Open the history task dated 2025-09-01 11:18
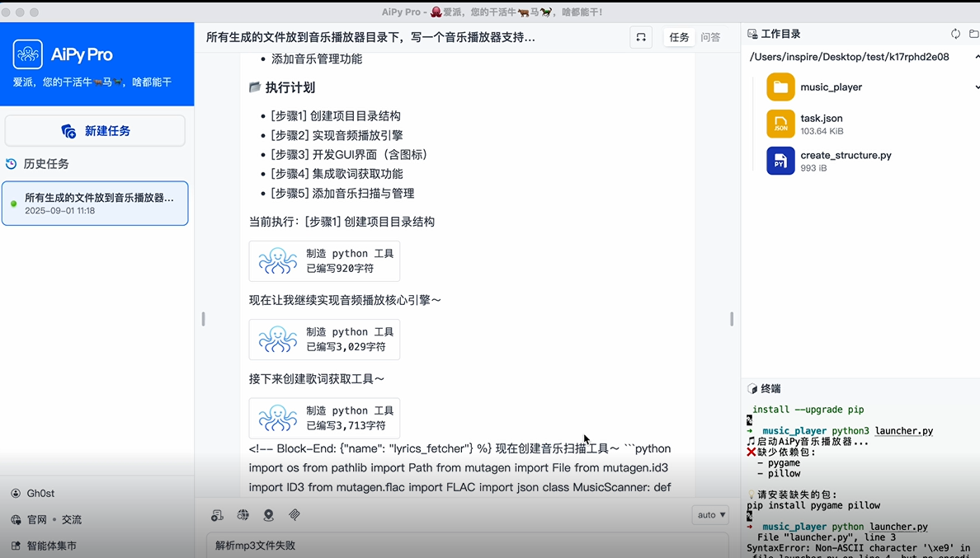The height and width of the screenshot is (558, 980). (x=95, y=204)
